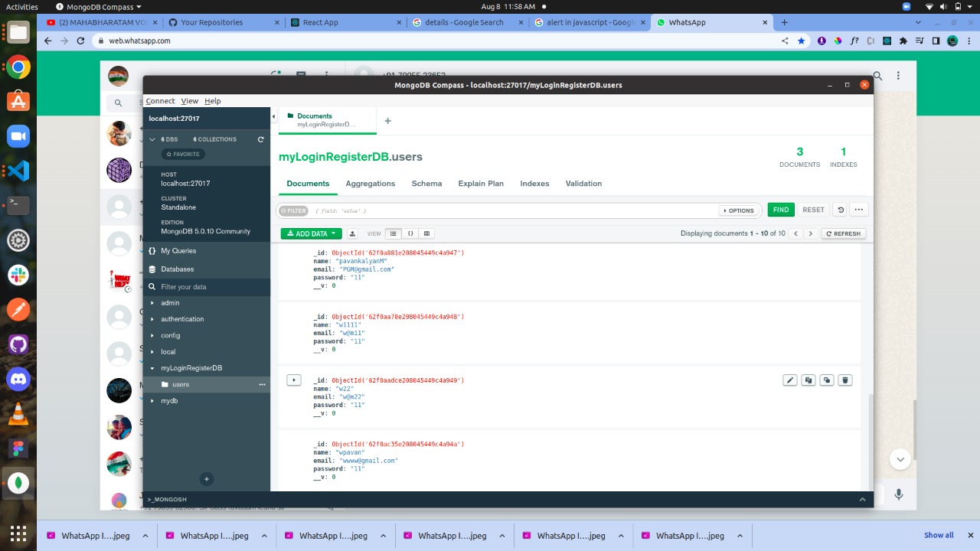Open the query bar more options menu
This screenshot has height=551, width=980.
(x=859, y=210)
